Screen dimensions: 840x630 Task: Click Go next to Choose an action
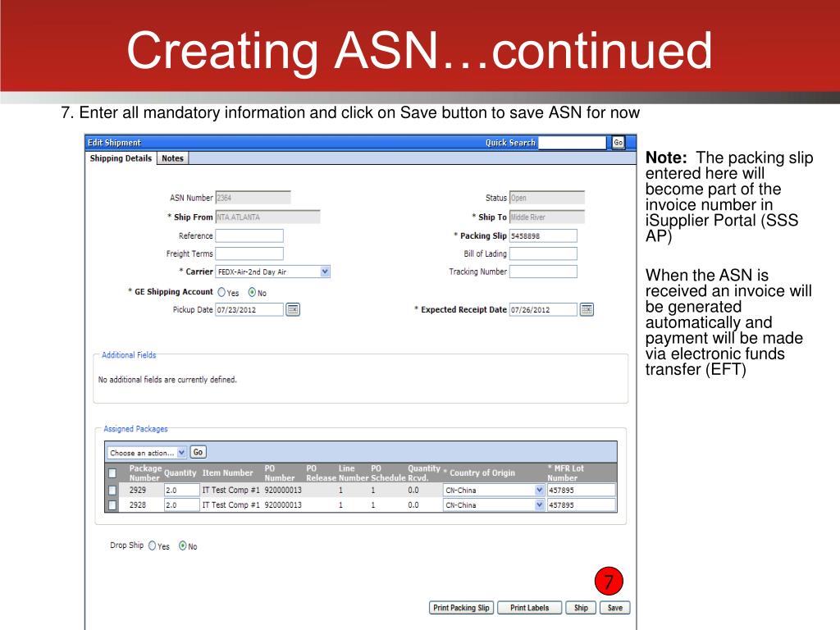[x=198, y=452]
